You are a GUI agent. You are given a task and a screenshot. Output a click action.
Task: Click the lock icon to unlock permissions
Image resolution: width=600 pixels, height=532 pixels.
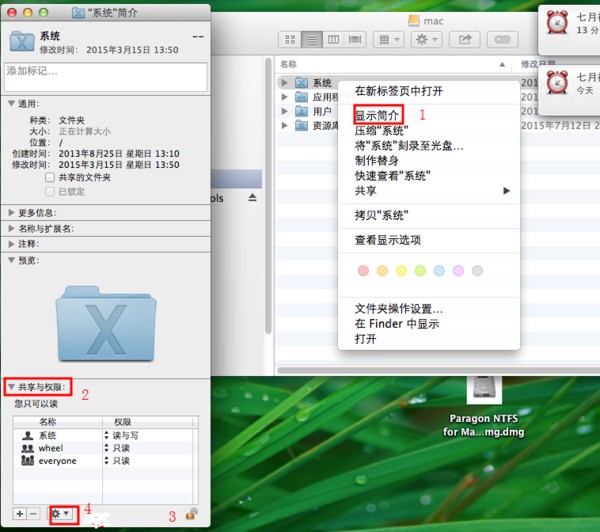(191, 514)
